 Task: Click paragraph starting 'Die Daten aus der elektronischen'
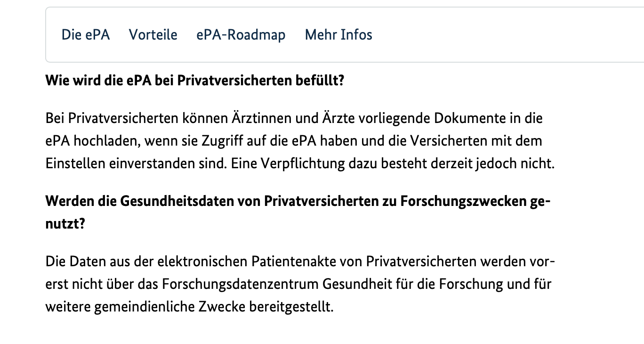(301, 284)
